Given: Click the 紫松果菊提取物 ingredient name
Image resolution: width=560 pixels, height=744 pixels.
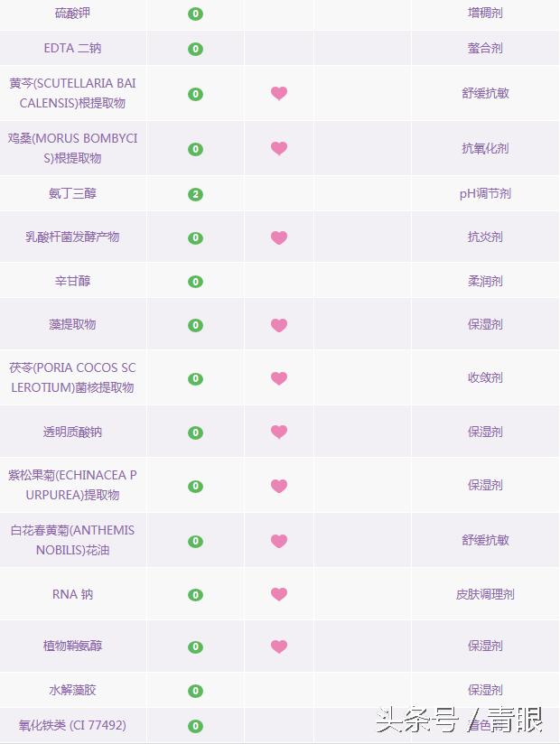Looking at the screenshot, I should [72, 485].
